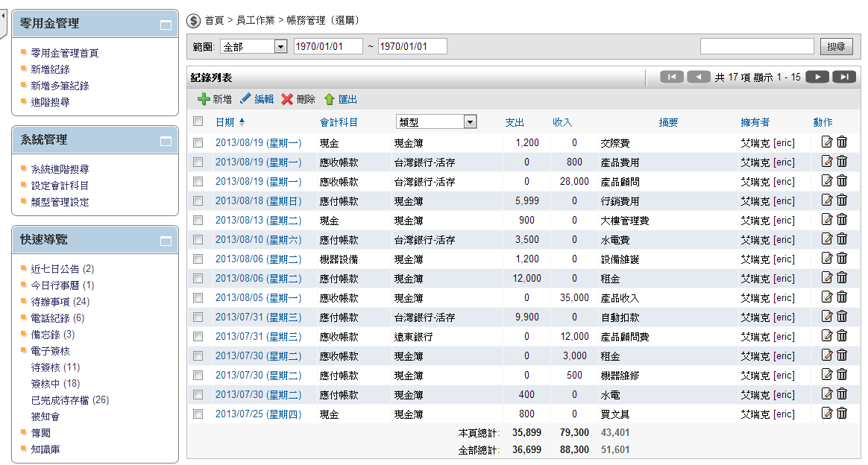Edit the 交際費 record
The width and height of the screenshot is (868, 465).
tap(827, 142)
